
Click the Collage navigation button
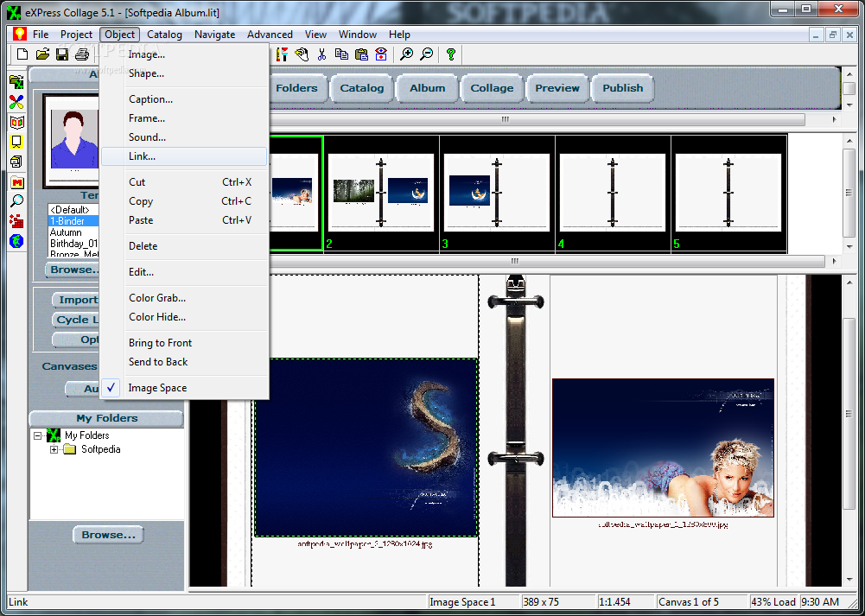[x=492, y=88]
